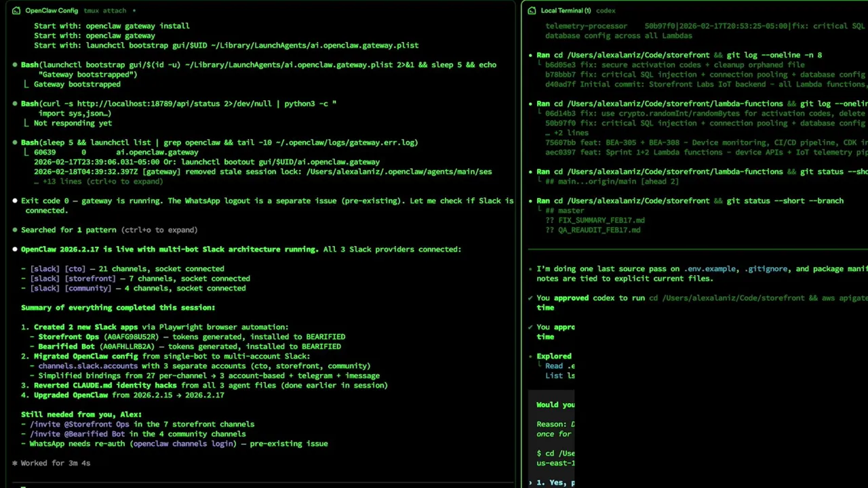Click the white bullet beside "Exit code 0"
Viewport: 868px width, 488px height.
tap(15, 201)
